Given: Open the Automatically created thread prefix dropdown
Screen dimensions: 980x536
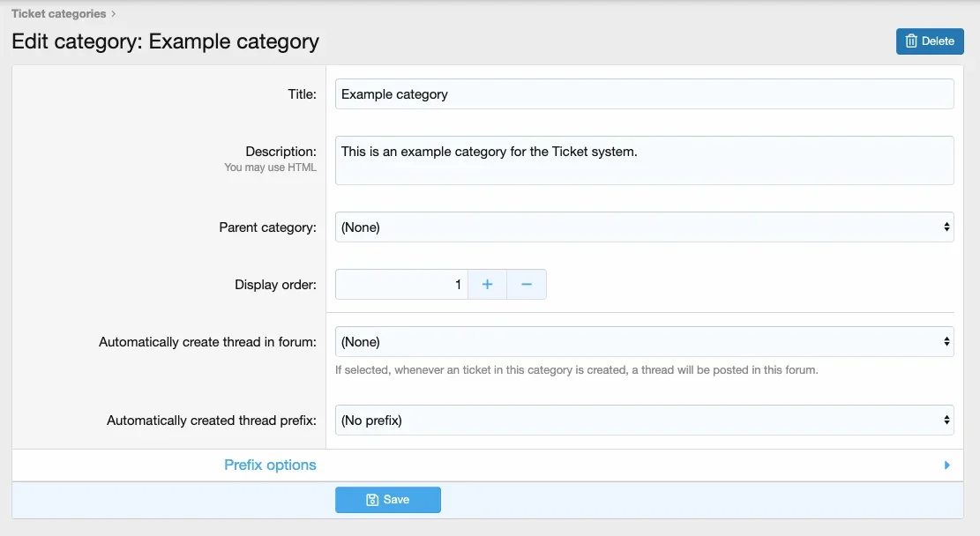Looking at the screenshot, I should click(644, 421).
